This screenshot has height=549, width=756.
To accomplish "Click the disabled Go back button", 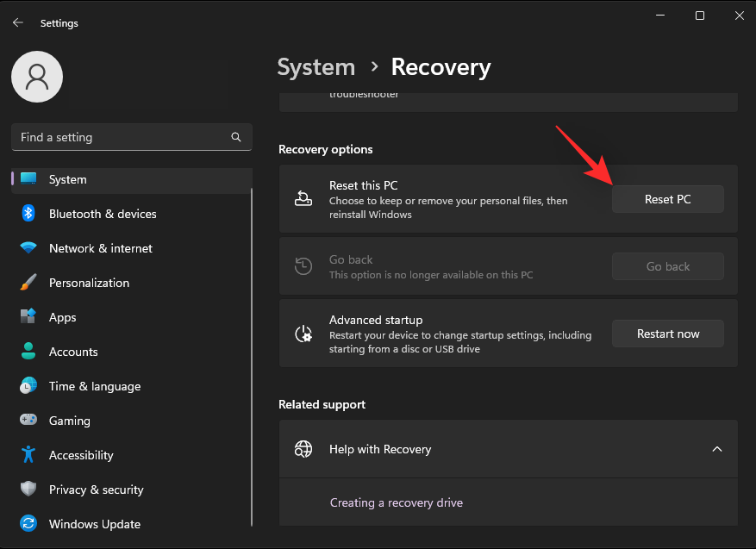I will point(668,266).
